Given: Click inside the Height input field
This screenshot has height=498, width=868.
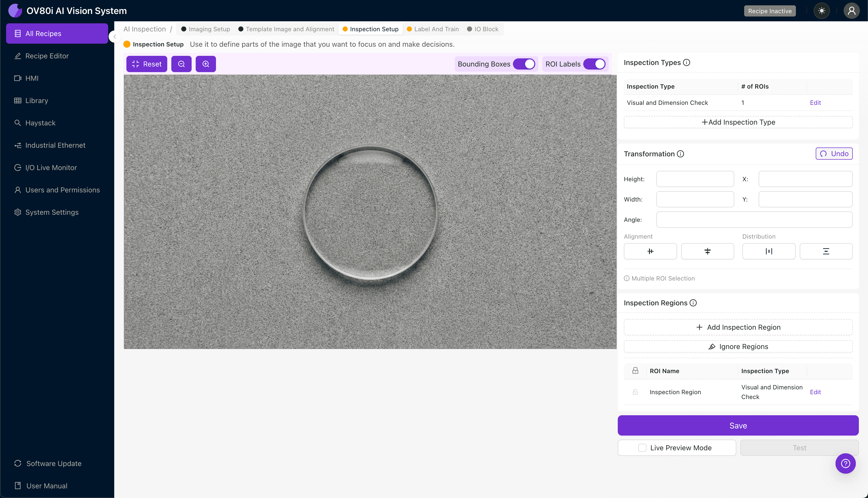Looking at the screenshot, I should tap(695, 179).
